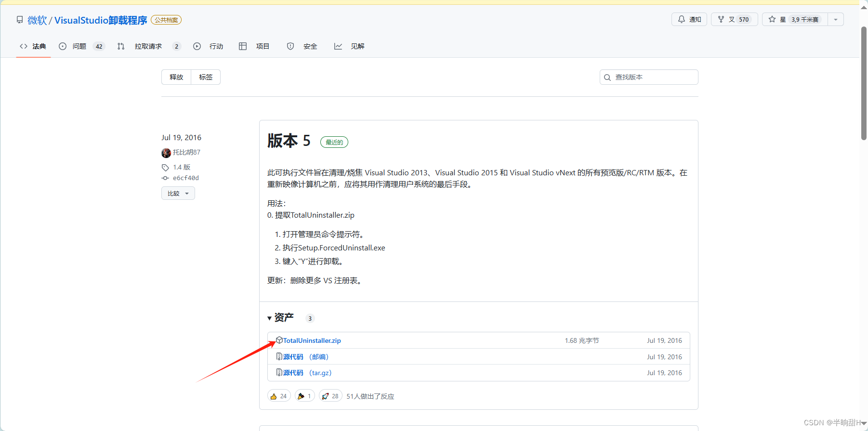Screen dimensions: 868x431
Task: Click the pull request icon
Action: coord(121,46)
